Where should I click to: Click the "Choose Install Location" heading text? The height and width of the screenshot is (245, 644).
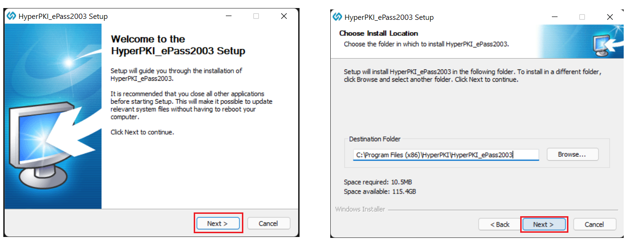(x=378, y=34)
